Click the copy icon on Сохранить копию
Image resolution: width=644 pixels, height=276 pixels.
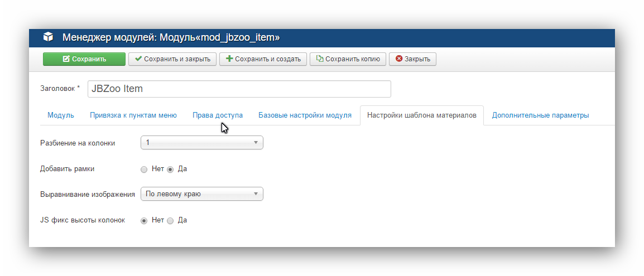click(x=320, y=59)
